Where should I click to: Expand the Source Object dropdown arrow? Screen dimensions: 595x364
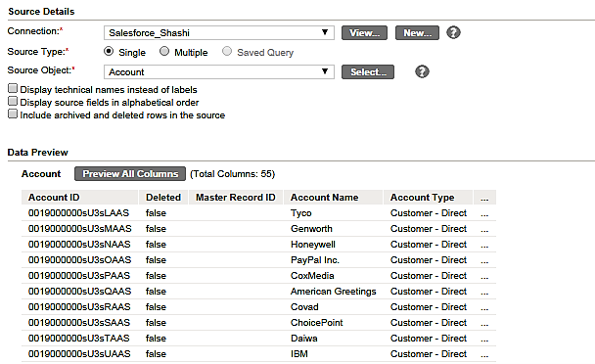click(325, 71)
